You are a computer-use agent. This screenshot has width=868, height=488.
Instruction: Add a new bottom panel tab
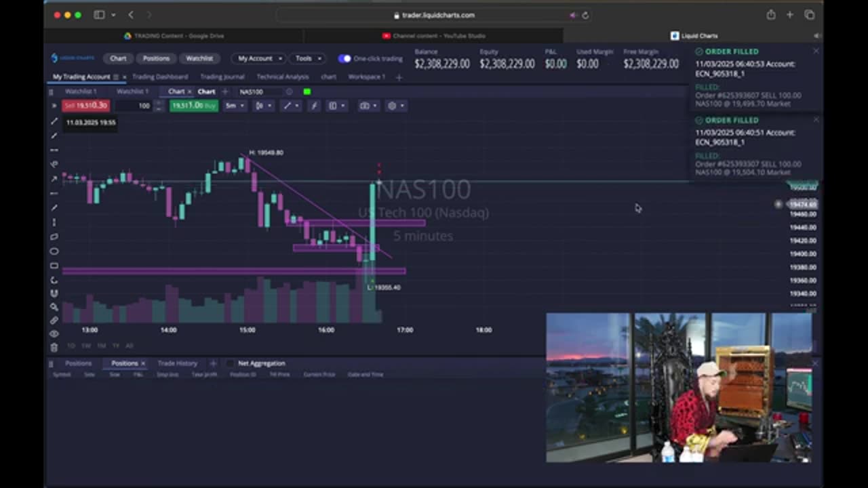(x=213, y=363)
